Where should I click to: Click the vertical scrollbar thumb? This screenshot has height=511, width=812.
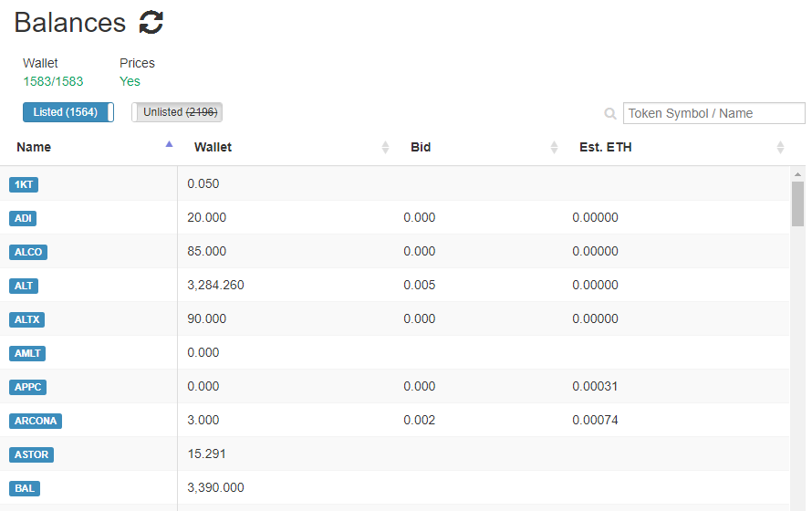tap(797, 204)
